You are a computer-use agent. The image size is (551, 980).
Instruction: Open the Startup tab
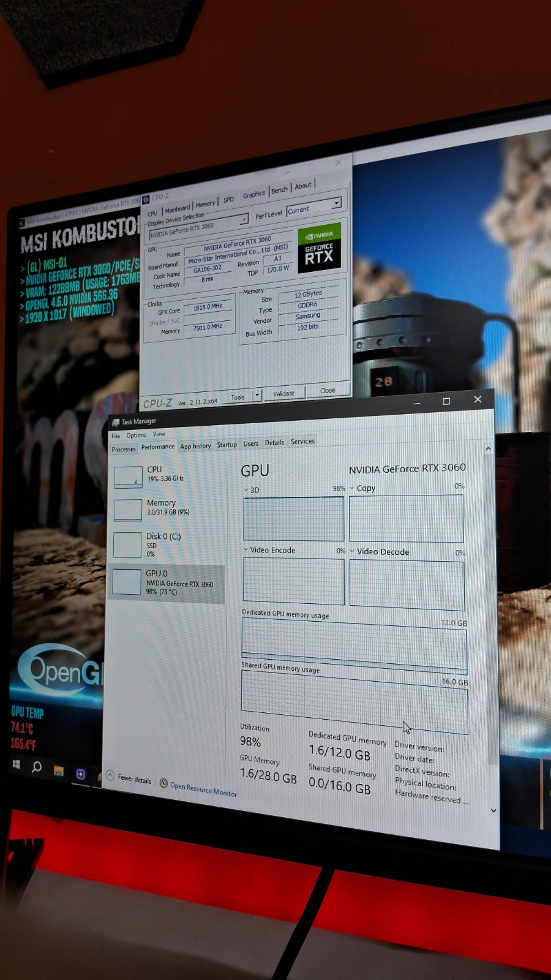tap(227, 445)
